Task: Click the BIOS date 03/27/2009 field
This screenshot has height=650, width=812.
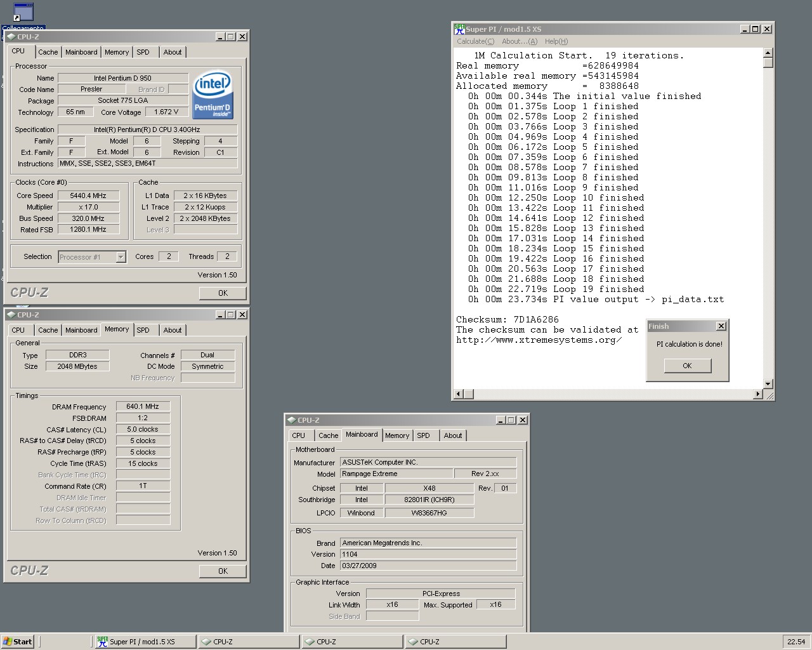Action: [428, 566]
